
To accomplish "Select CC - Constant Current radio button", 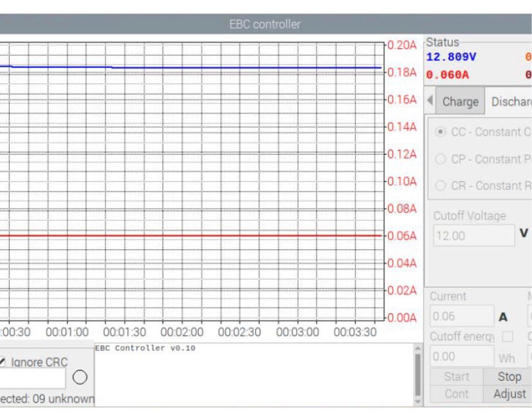I will pyautogui.click(x=440, y=132).
